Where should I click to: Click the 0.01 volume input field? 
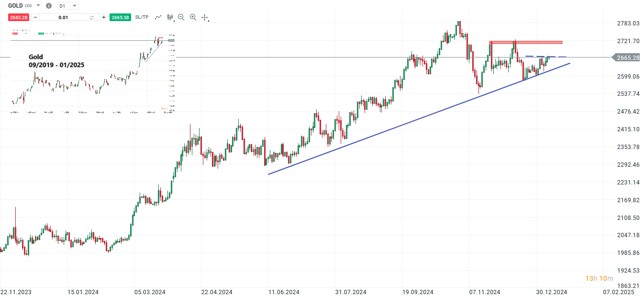63,17
